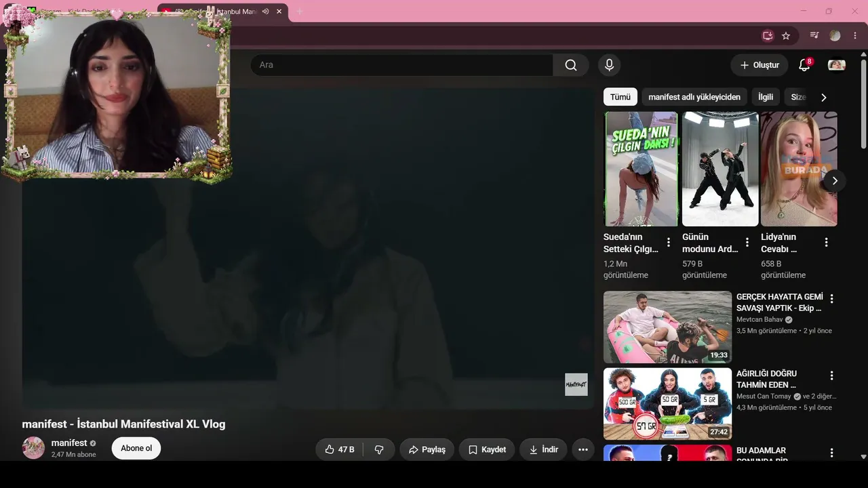Open Chrome media controls icon
Screen dimensions: 868x488
(814, 35)
